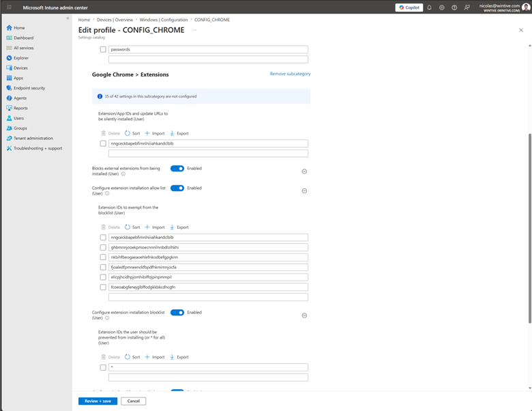
Task: Open the notifications bell icon
Action: 429,8
